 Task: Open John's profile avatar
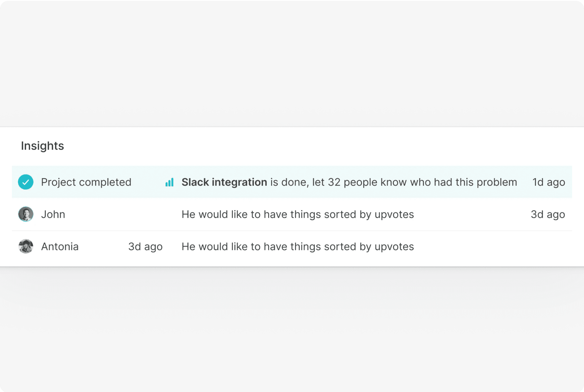26,214
